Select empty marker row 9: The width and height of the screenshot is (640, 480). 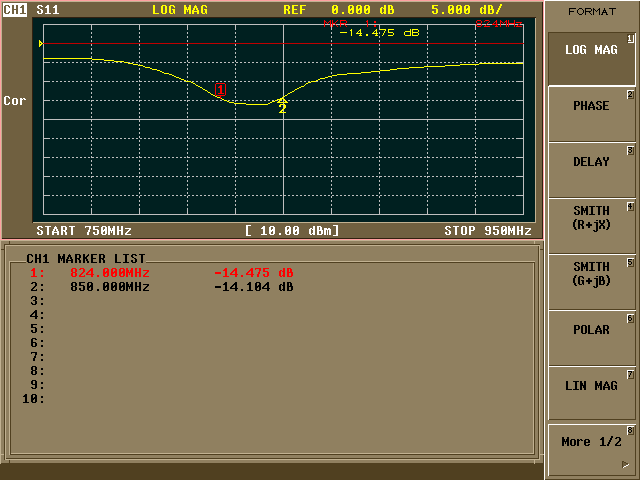(38, 385)
